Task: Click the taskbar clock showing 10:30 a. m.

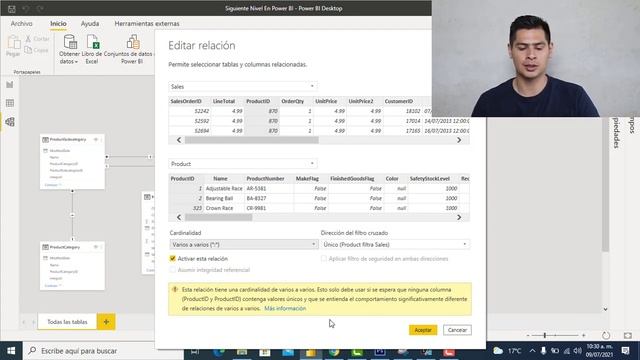Action: 600,351
